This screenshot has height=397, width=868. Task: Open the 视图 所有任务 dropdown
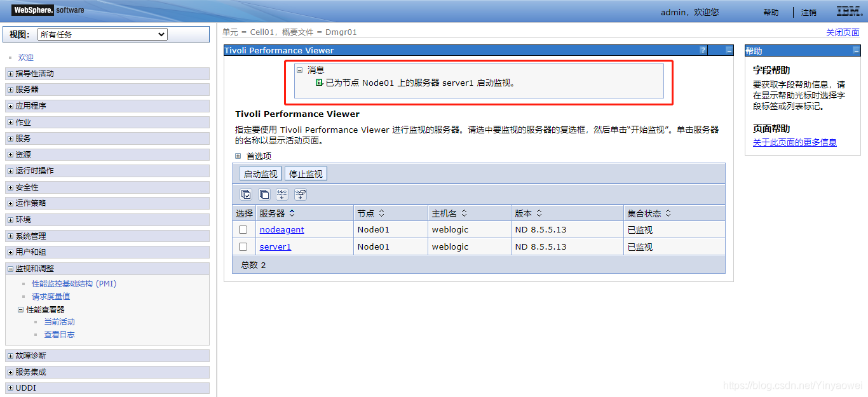[x=102, y=34]
